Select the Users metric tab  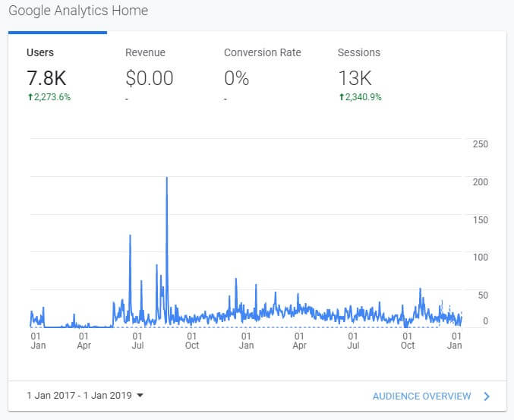(40, 53)
